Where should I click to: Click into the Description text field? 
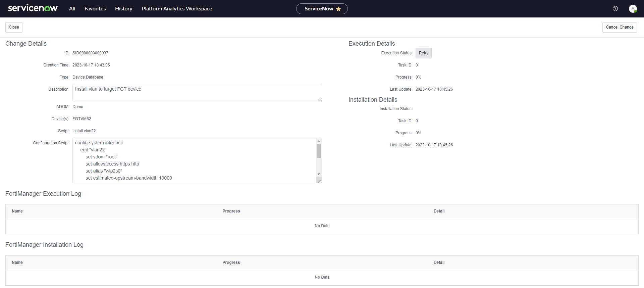[197, 93]
